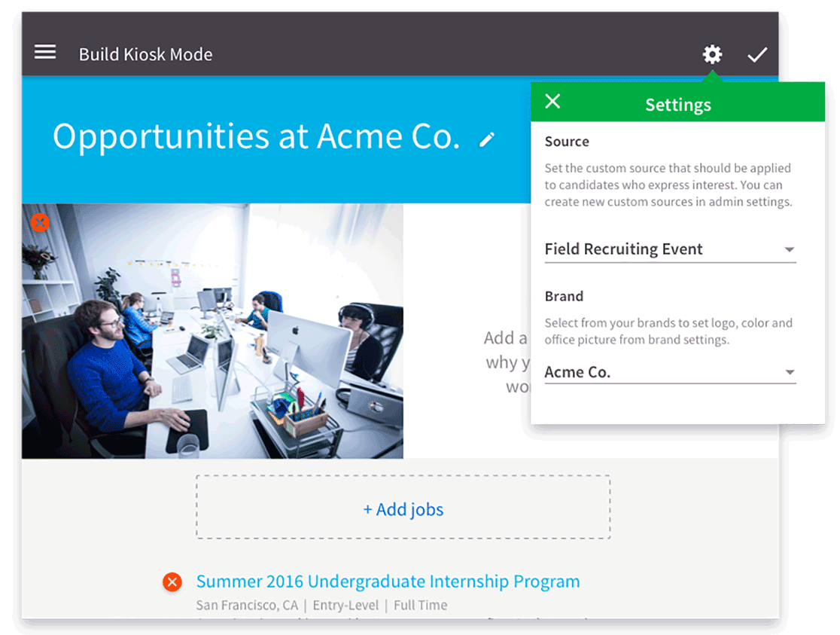Close the Settings panel
The width and height of the screenshot is (840, 635).
[x=552, y=102]
